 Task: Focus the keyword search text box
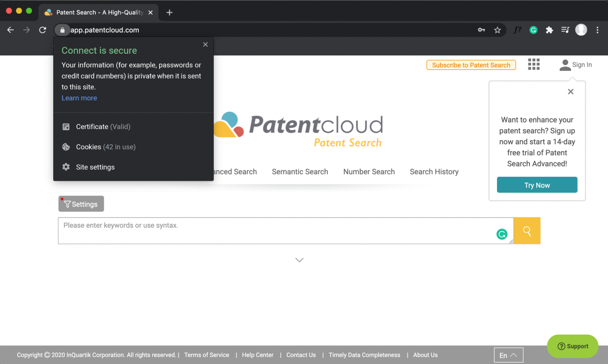(286, 231)
